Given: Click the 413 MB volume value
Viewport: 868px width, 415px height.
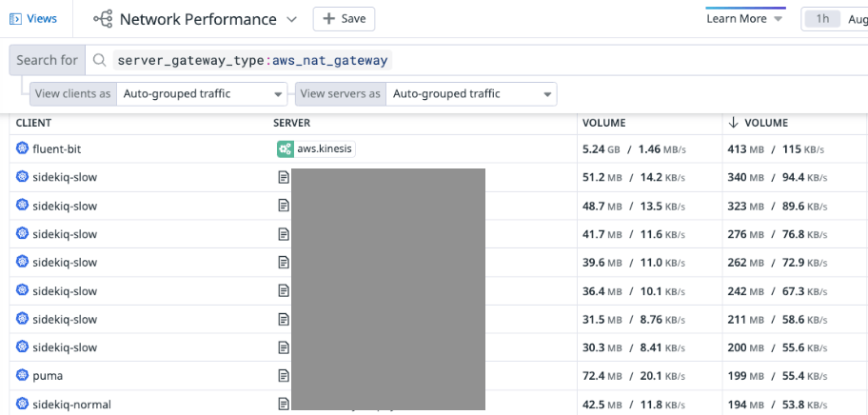Looking at the screenshot, I should point(746,149).
